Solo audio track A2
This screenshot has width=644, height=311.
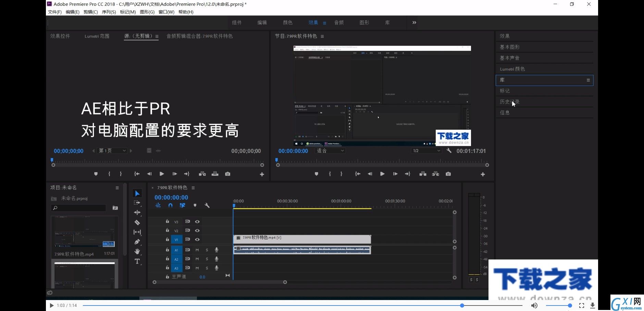point(207,259)
